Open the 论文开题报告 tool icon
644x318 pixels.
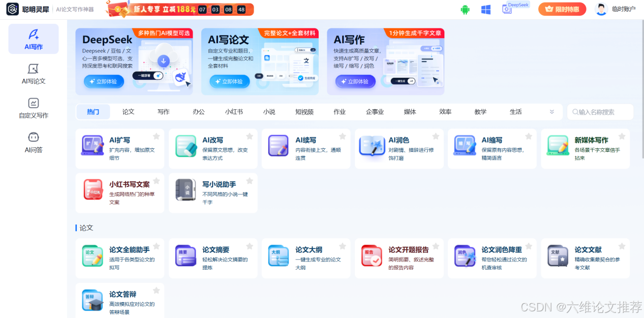click(372, 256)
